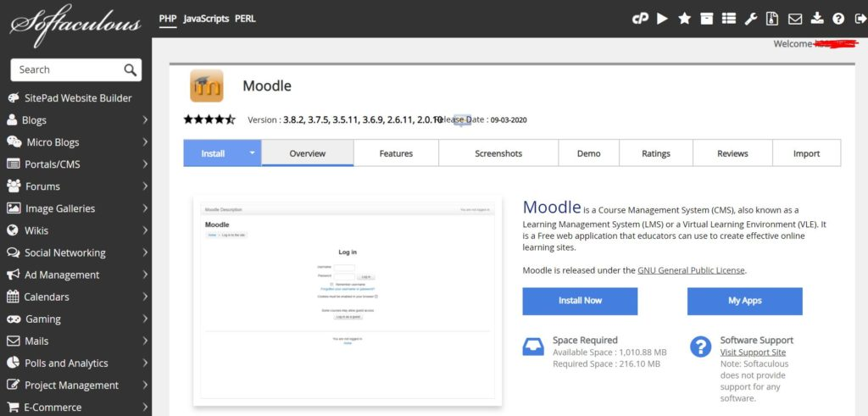Expand the Wikis category chevron

click(144, 230)
